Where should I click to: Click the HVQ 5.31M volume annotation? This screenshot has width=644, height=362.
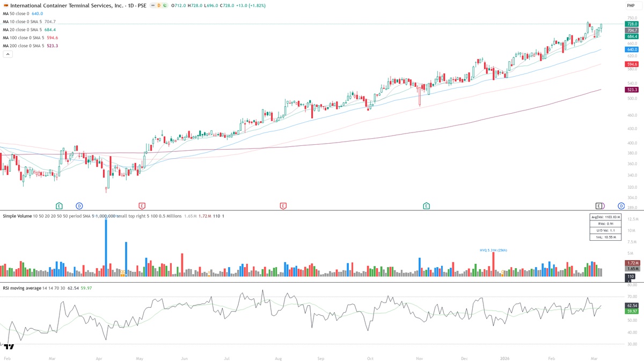click(493, 250)
